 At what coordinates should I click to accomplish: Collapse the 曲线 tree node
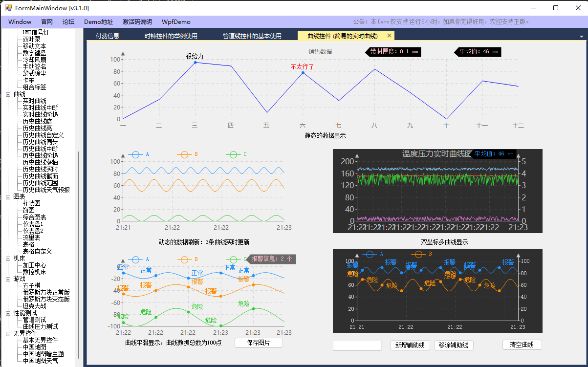click(8, 94)
